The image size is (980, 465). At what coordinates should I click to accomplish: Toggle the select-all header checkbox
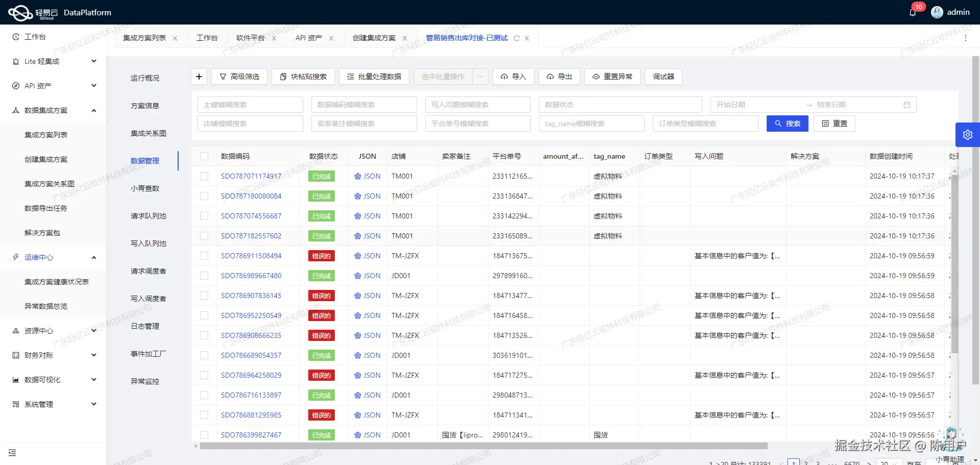click(x=204, y=156)
